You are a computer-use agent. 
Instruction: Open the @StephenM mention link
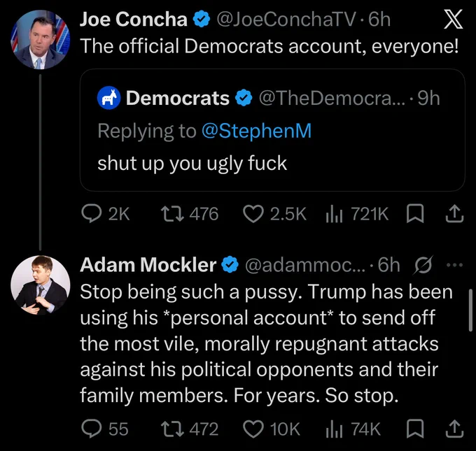pos(256,131)
